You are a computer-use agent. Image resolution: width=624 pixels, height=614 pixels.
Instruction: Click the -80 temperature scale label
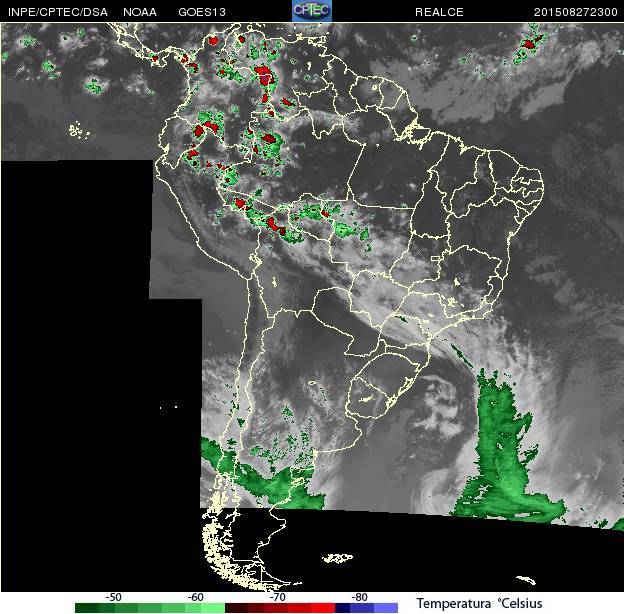click(359, 597)
